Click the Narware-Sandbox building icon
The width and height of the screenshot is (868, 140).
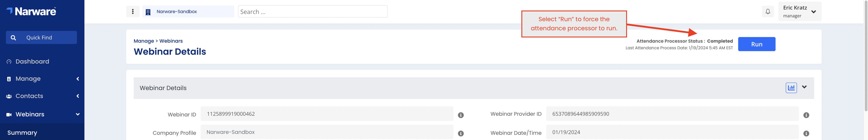pos(148,12)
